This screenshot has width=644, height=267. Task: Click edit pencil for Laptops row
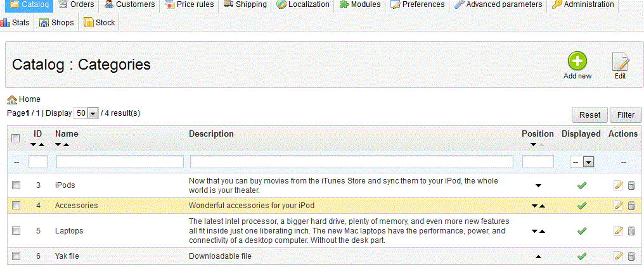[619, 231]
